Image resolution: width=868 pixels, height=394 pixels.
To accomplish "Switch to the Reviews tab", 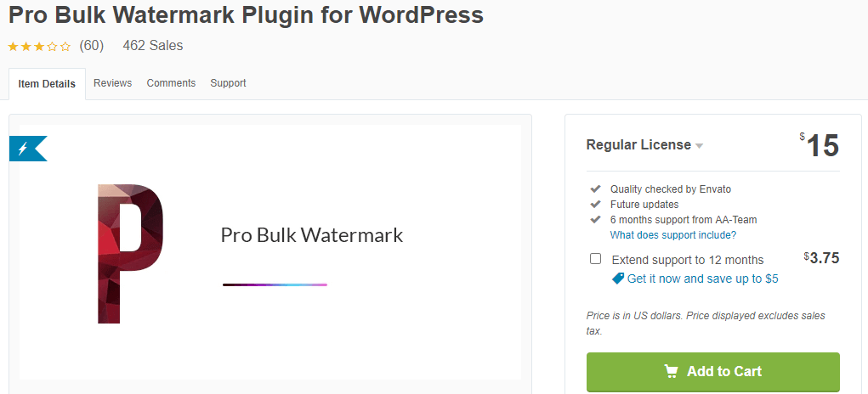I will tap(113, 83).
